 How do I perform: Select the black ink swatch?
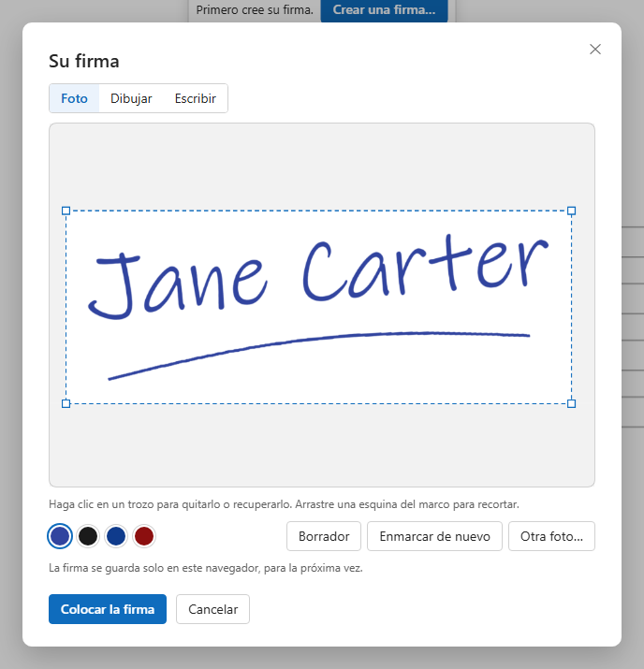click(88, 536)
